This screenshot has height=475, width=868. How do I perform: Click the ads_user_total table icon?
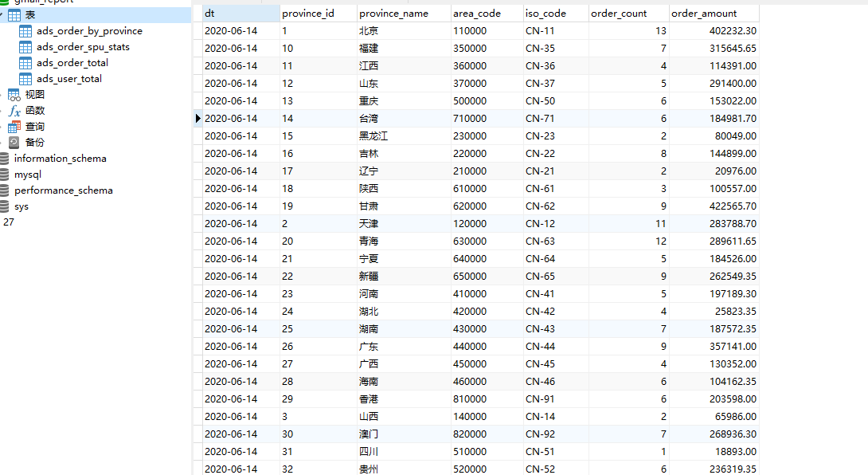point(25,79)
